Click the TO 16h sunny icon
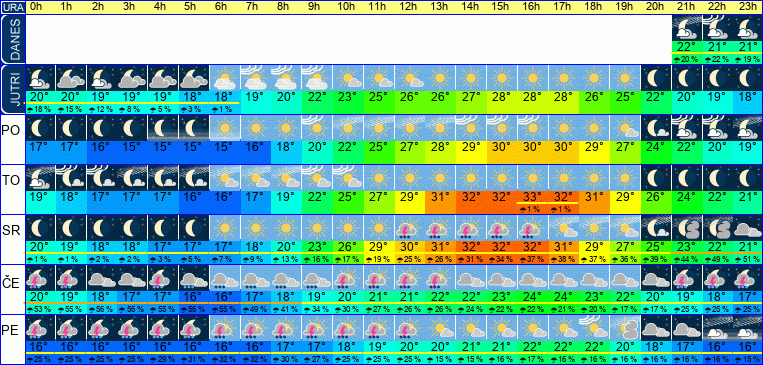 [x=533, y=178]
